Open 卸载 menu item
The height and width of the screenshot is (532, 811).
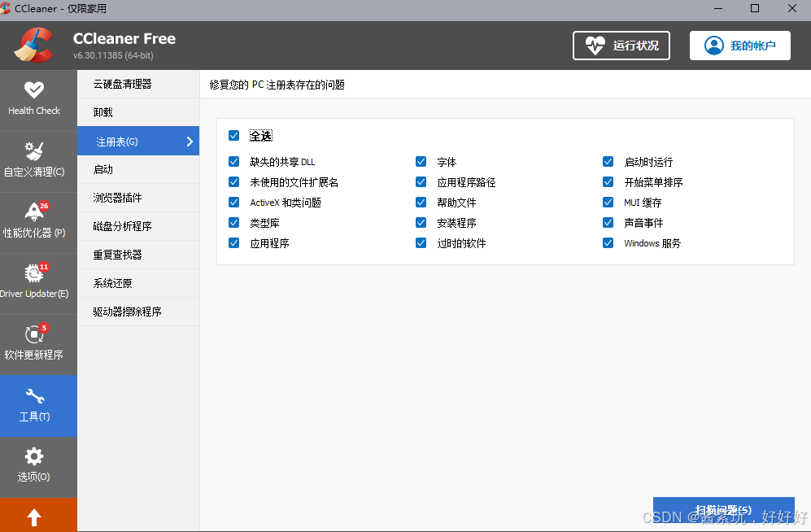pyautogui.click(x=138, y=112)
